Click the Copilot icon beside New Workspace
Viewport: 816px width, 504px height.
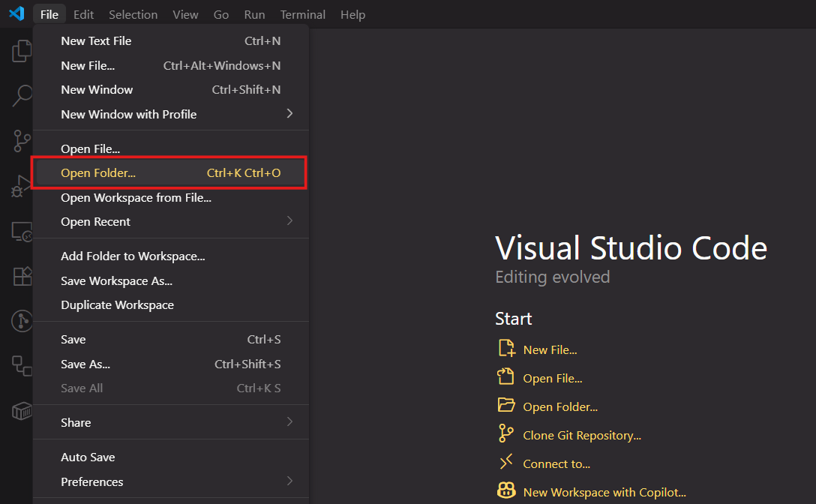point(506,490)
